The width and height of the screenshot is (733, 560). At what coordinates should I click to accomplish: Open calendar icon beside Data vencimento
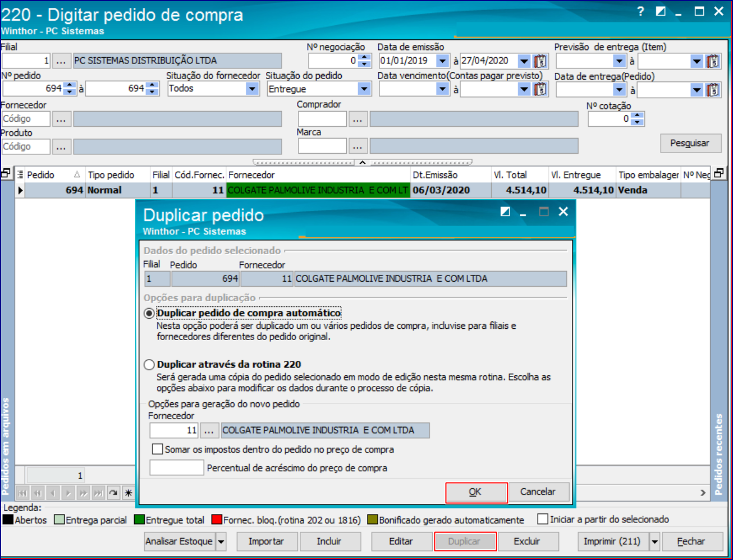tap(540, 89)
